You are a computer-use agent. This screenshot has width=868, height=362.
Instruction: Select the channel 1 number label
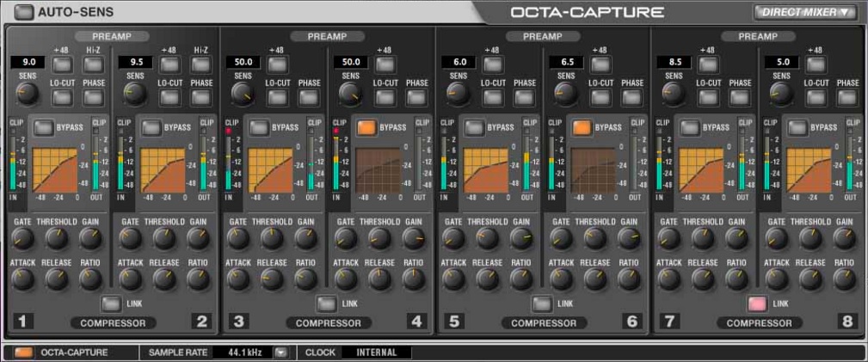(22, 321)
